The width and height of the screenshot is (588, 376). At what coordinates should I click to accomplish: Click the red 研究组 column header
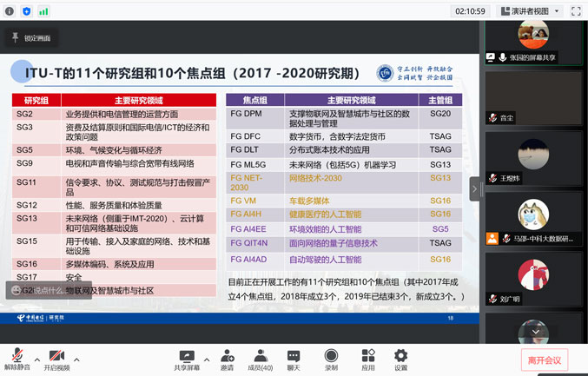36,101
